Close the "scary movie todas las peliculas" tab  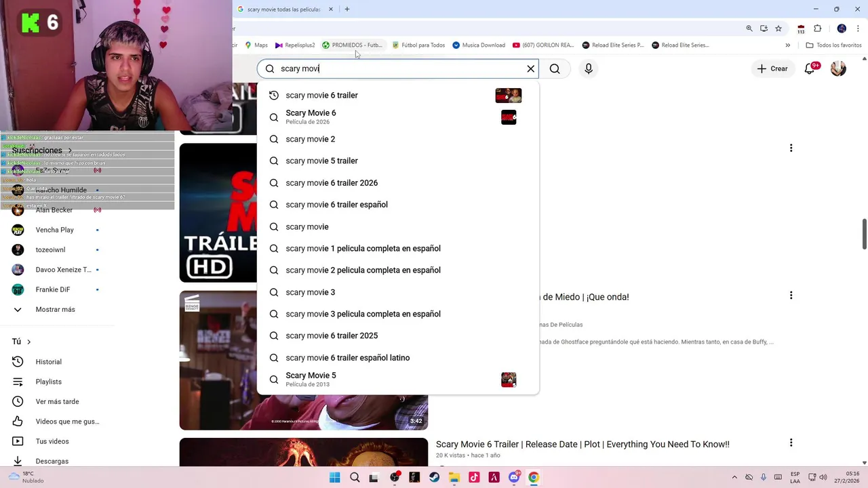click(331, 9)
